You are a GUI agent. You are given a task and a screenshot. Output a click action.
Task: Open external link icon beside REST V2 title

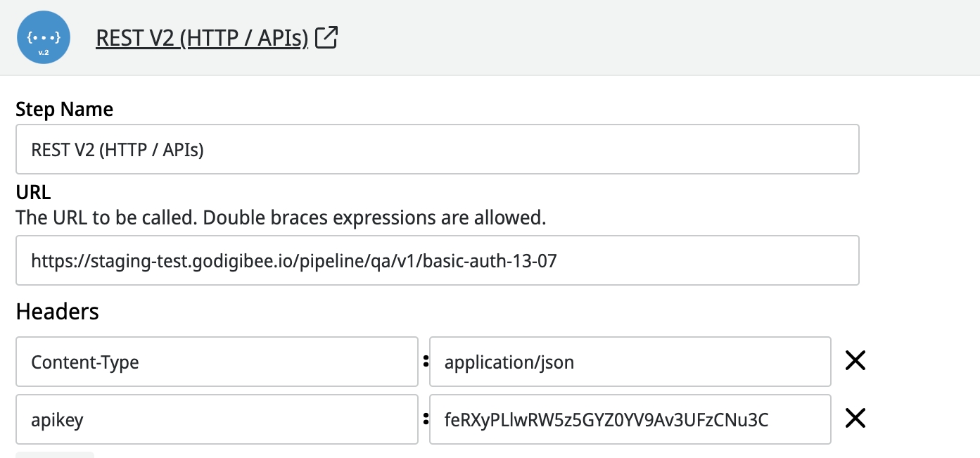326,37
